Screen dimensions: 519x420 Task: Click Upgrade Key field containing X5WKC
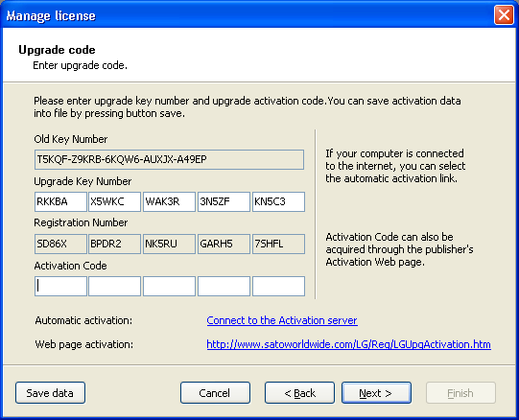[x=115, y=201]
